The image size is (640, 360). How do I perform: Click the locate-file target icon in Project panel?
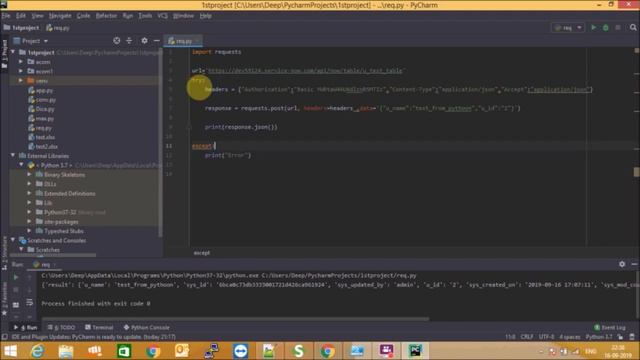pos(117,40)
